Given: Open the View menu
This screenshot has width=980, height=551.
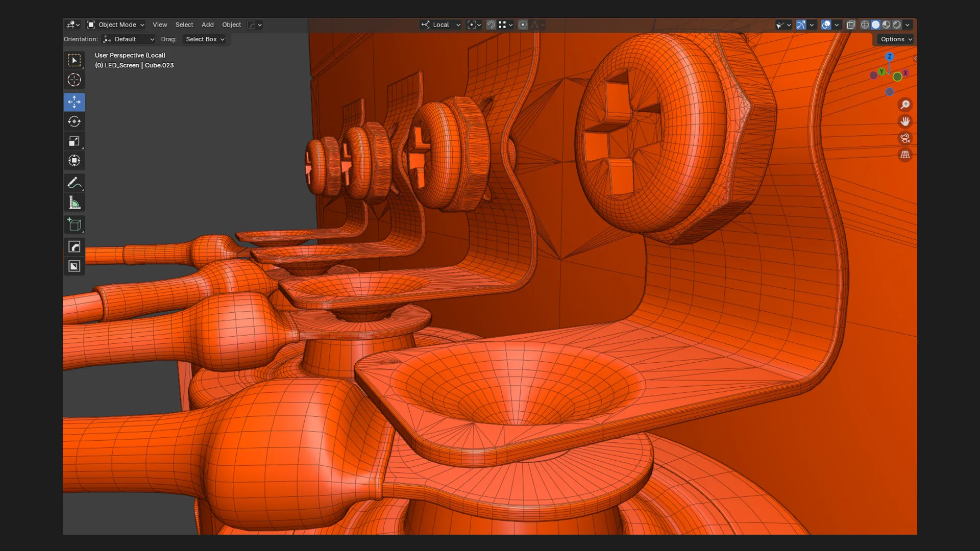Looking at the screenshot, I should pos(160,24).
